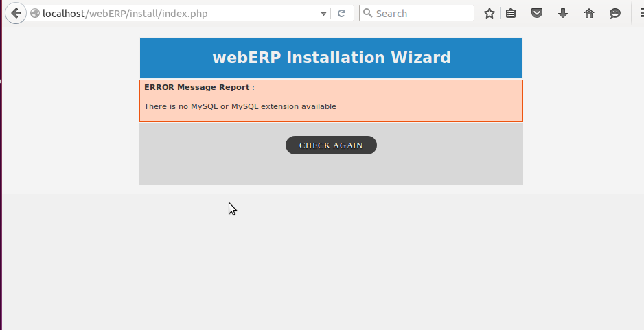Go to the home page icon
The height and width of the screenshot is (330, 644).
[x=589, y=13]
